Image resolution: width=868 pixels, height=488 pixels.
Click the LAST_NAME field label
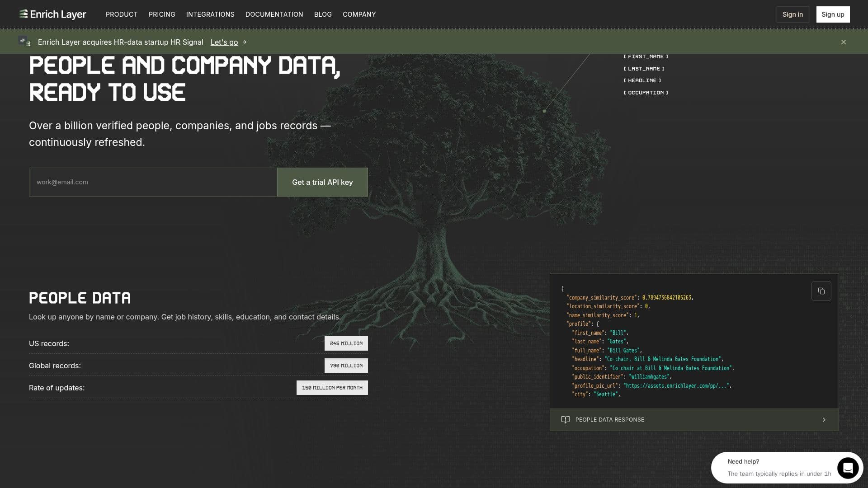(644, 69)
